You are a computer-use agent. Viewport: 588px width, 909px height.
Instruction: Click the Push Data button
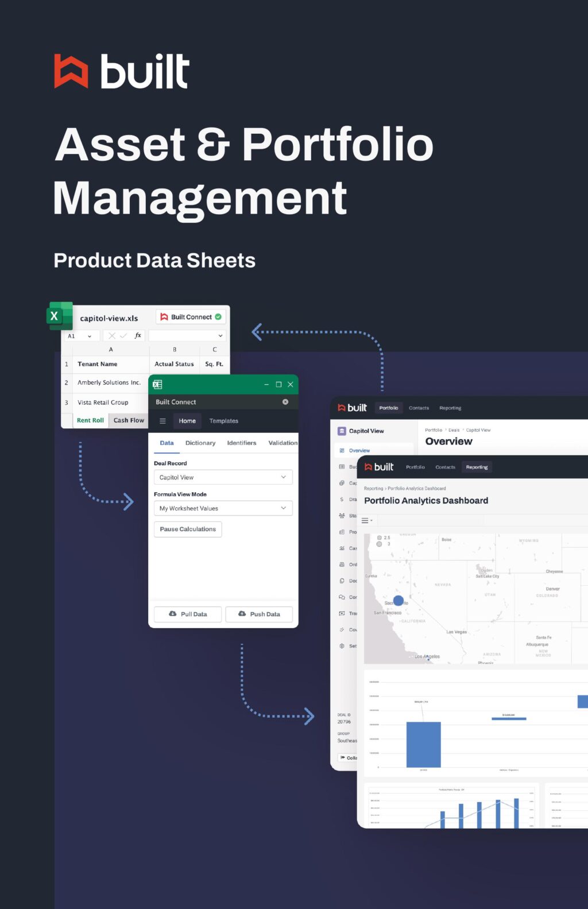pos(259,614)
